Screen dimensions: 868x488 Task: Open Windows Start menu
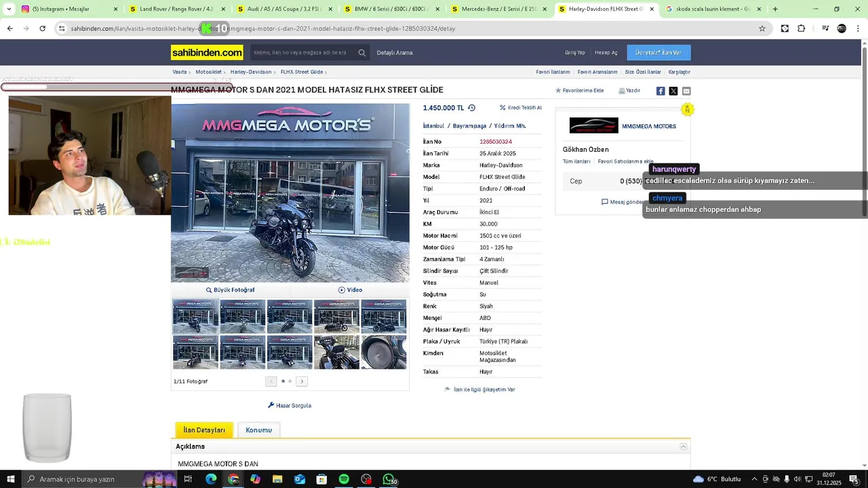coord(10,479)
